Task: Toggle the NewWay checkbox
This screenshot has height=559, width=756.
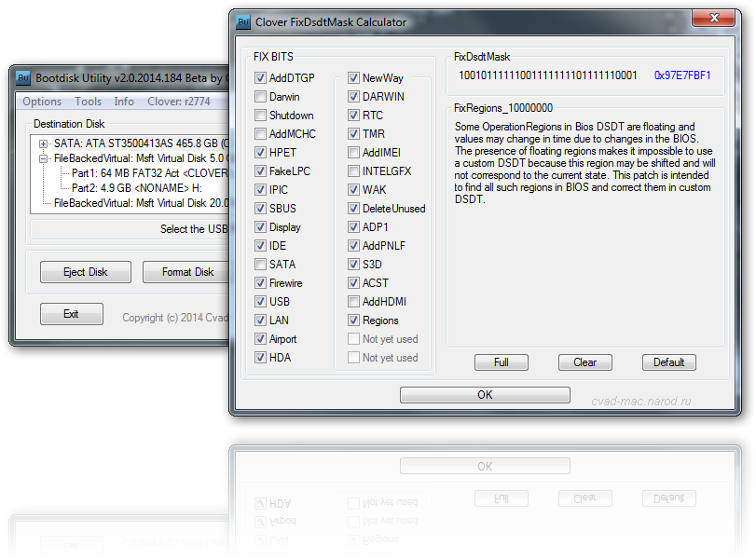Action: (x=353, y=77)
